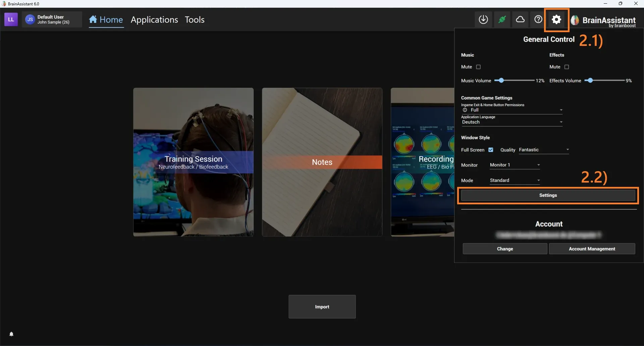Open the Recording EEG card
Screen dimensions: 644x346
(x=423, y=162)
